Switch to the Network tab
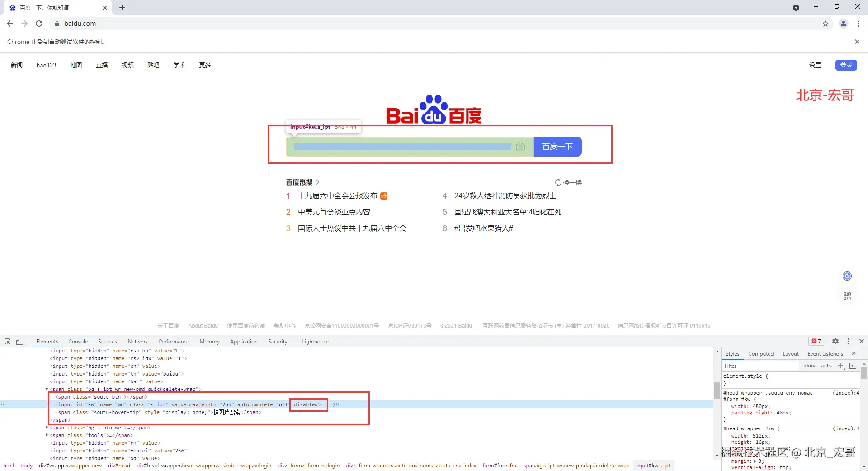 [138, 342]
